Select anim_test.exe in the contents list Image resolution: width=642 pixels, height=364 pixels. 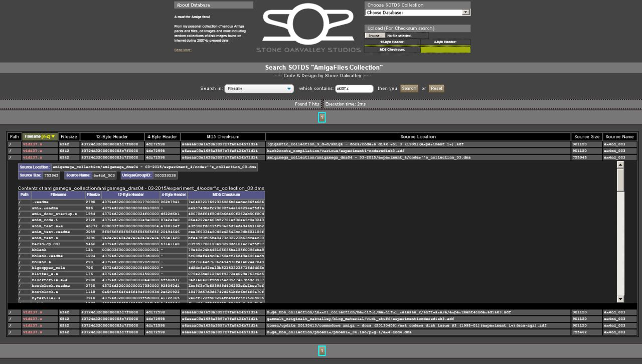[x=45, y=226]
